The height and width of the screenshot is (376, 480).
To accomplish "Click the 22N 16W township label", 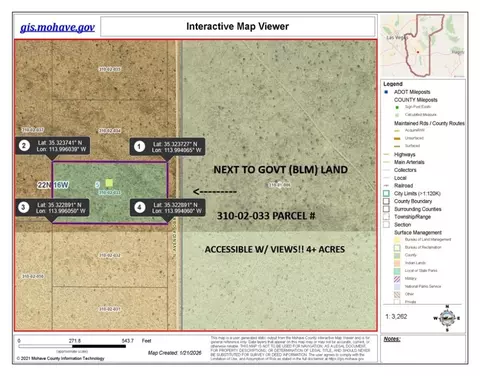I will click(53, 185).
